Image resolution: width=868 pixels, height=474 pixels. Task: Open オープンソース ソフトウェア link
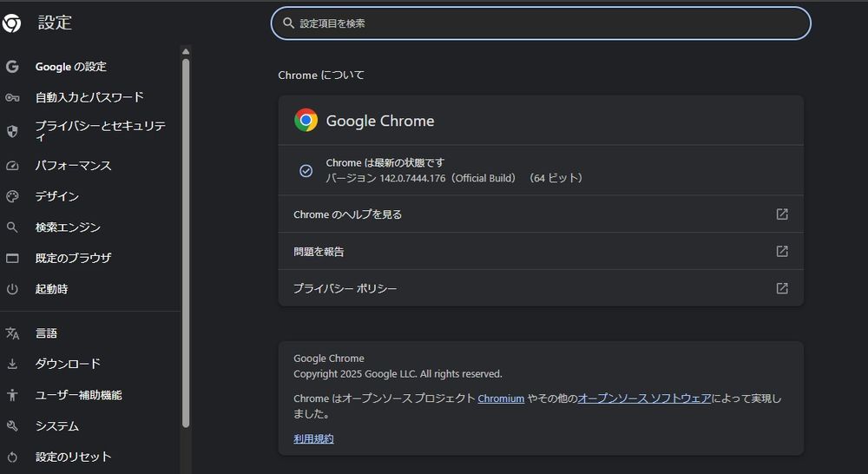[x=644, y=398]
